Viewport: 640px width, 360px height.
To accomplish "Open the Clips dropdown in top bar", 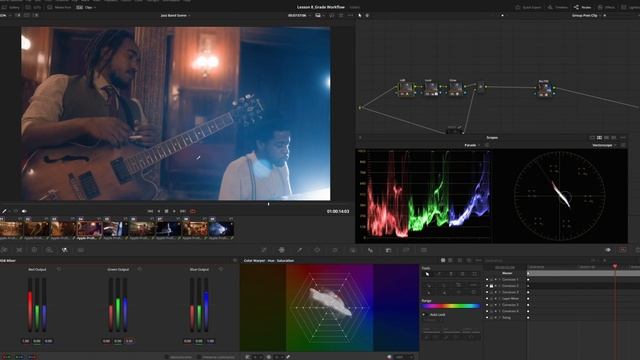I will 86,7.
